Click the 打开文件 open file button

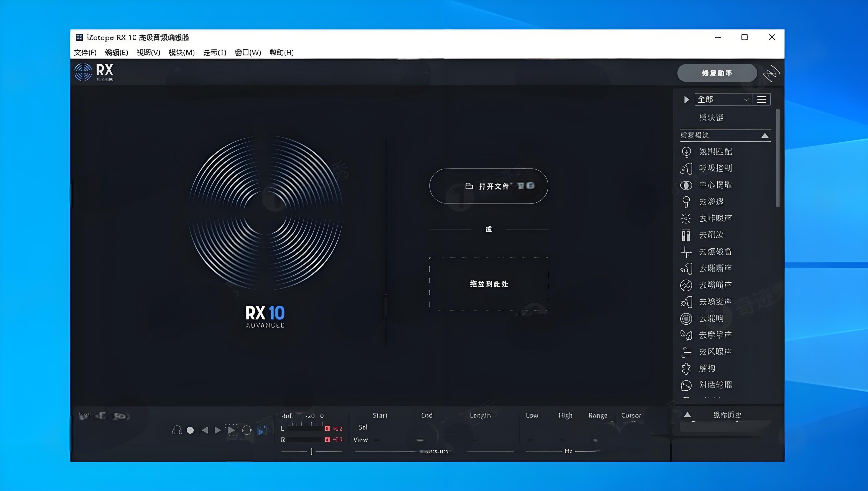click(488, 186)
